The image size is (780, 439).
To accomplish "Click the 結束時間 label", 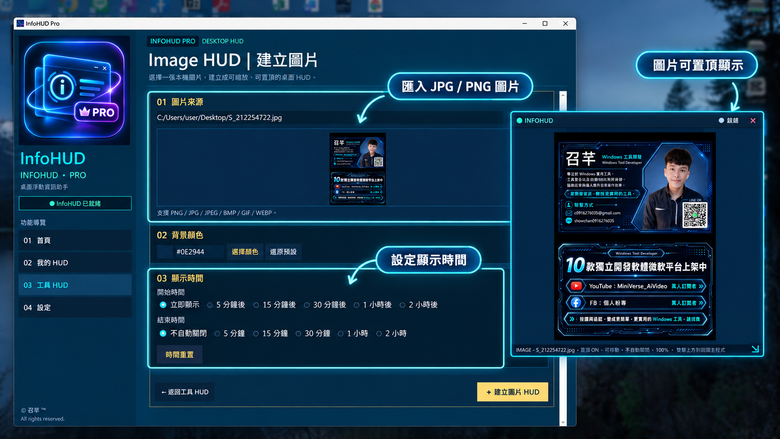I will (x=171, y=320).
